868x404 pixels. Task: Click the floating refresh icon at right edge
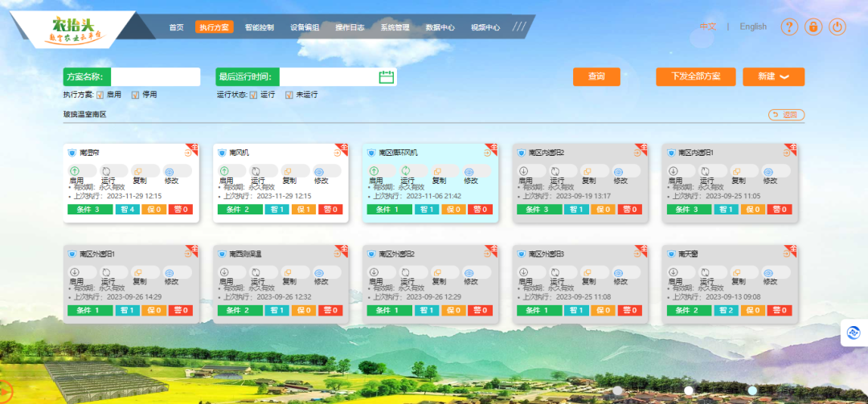click(x=854, y=333)
